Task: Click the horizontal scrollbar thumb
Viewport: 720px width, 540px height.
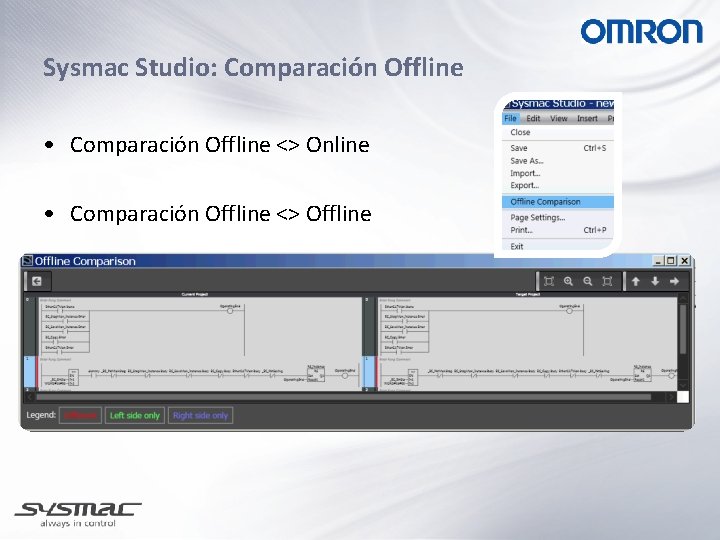Action: tap(343, 397)
